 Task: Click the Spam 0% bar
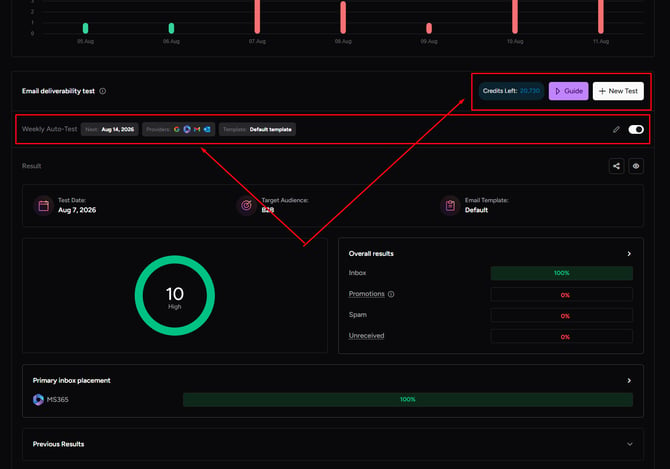561,316
